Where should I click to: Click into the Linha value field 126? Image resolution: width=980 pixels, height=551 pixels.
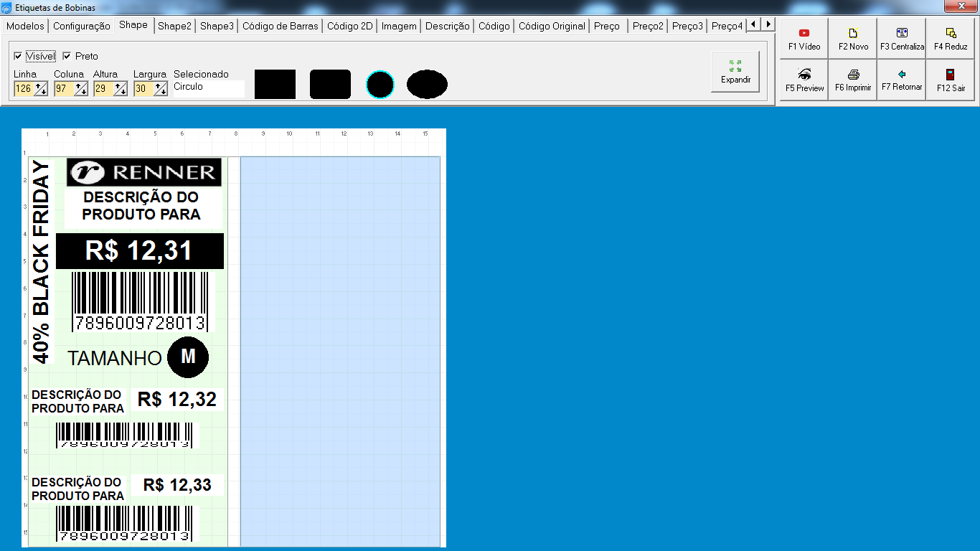tap(24, 89)
